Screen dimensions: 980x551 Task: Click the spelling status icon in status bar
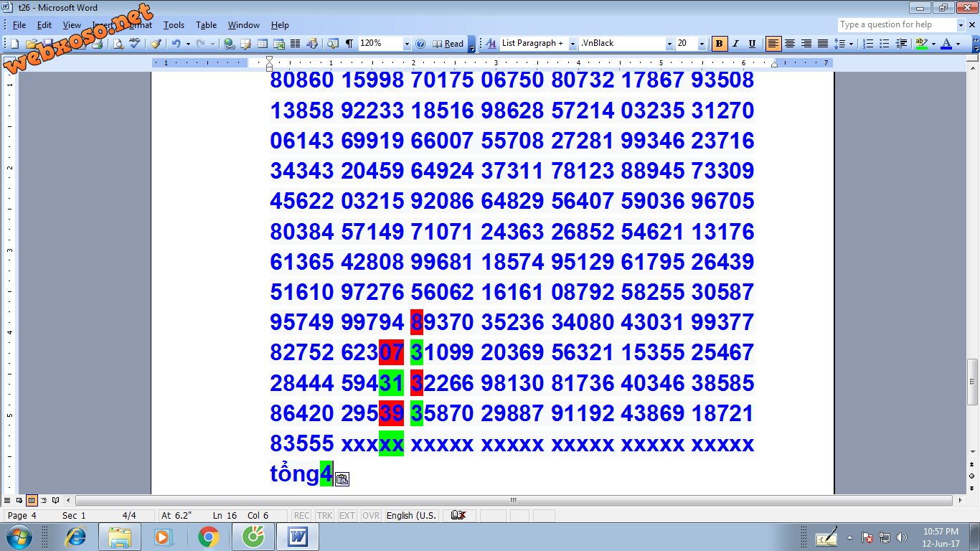(x=459, y=515)
